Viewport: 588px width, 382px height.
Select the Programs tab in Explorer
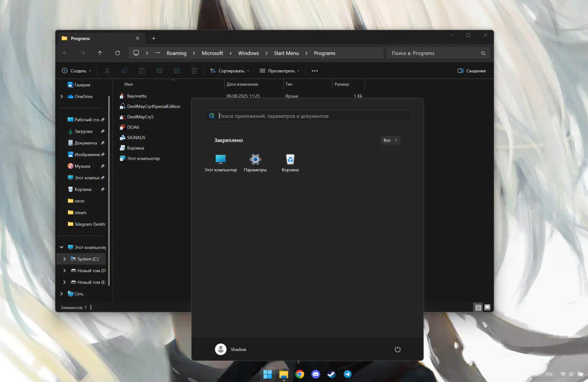(x=101, y=38)
